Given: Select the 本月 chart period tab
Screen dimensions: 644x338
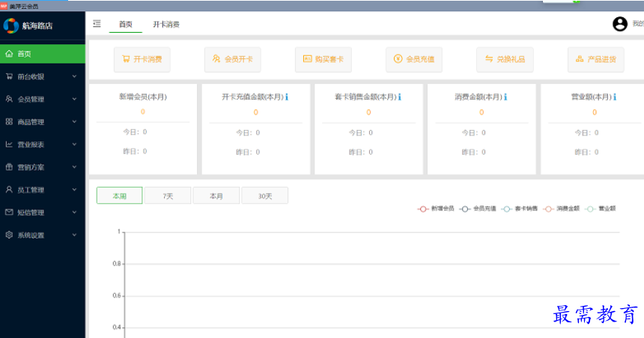Looking at the screenshot, I should 216,196.
